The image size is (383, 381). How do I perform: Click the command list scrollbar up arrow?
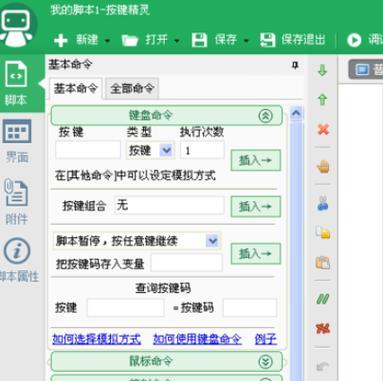click(296, 114)
